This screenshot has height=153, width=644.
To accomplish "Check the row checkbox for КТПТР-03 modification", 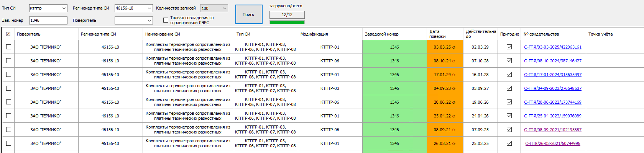I will 8,88.
